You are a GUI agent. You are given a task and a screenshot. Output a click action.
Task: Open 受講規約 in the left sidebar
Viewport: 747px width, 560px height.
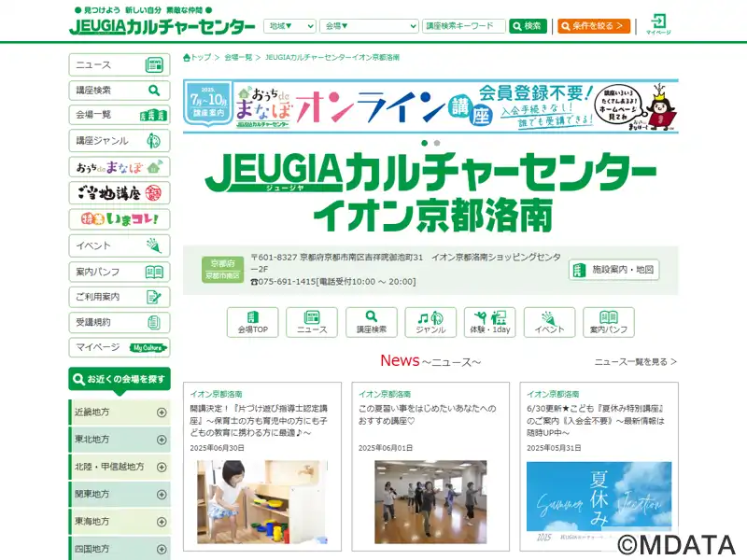[x=120, y=322]
